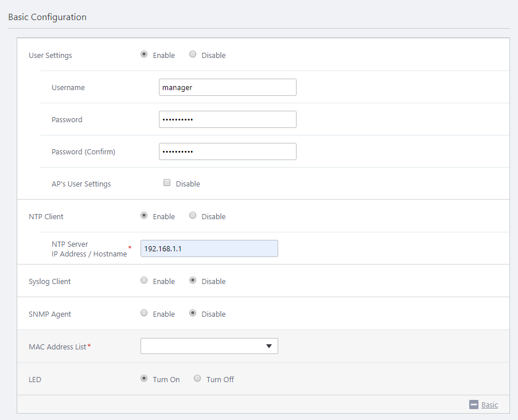Open the MAC Address List dropdown
Viewport: 518px width, 420px height.
209,346
